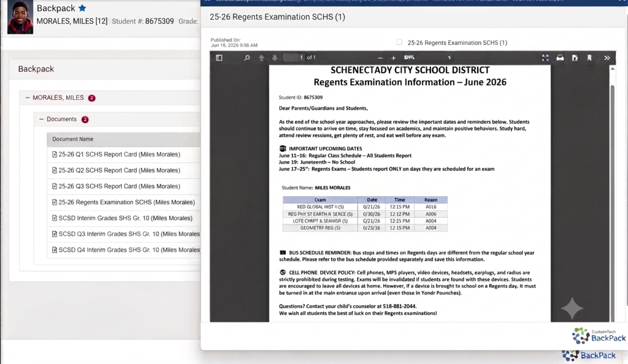Zoom in on the PDF document

pyautogui.click(x=393, y=58)
